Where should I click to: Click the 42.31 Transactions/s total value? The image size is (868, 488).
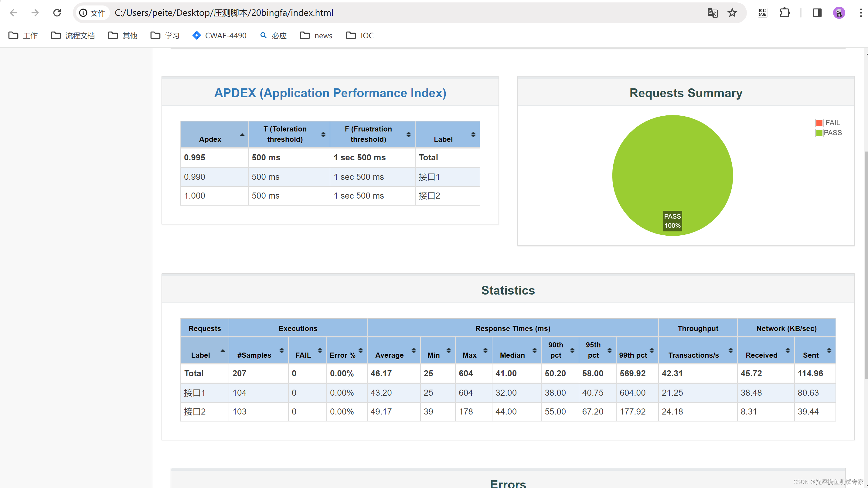click(672, 374)
